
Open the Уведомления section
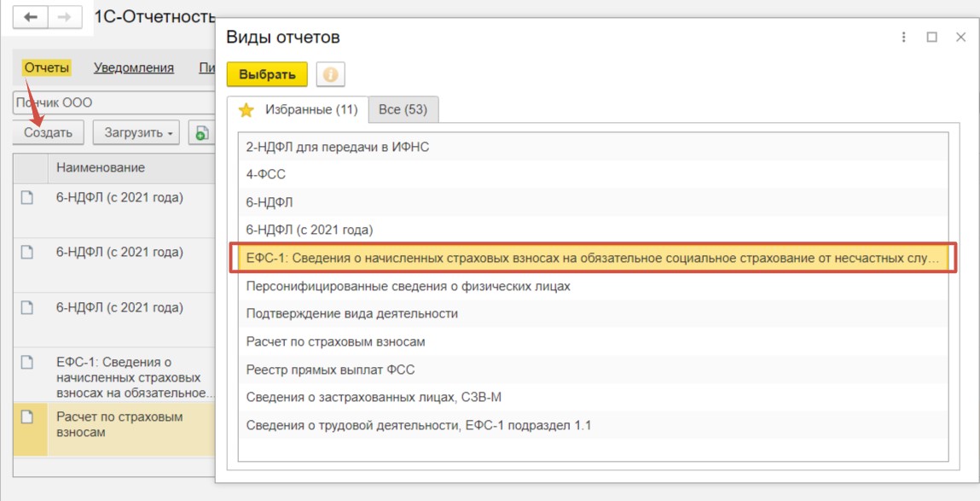pyautogui.click(x=134, y=67)
